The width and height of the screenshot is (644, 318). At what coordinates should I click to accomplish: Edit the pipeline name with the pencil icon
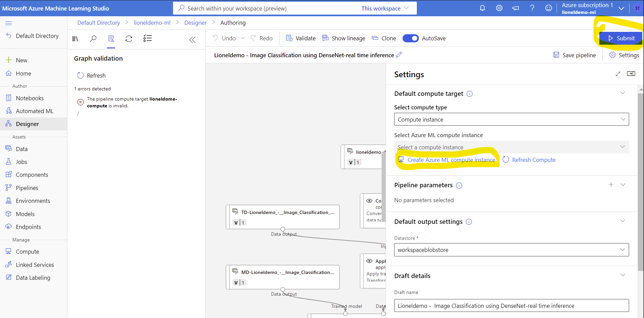tap(399, 55)
